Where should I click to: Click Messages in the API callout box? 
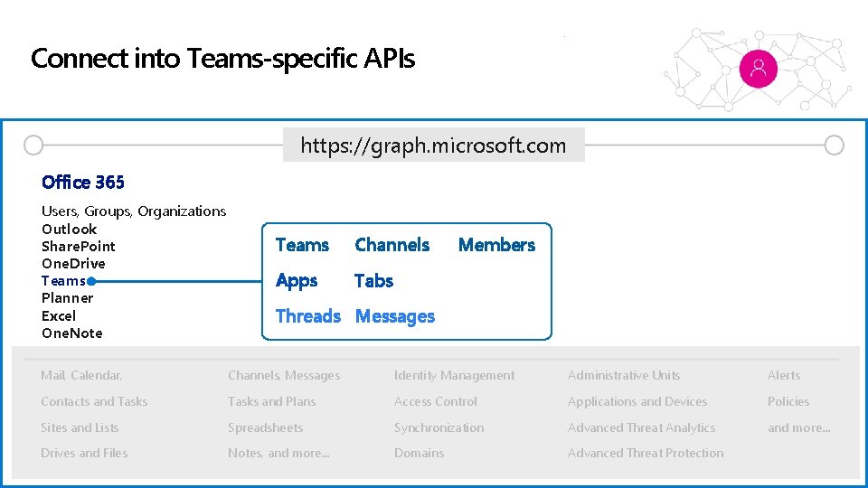click(x=395, y=316)
